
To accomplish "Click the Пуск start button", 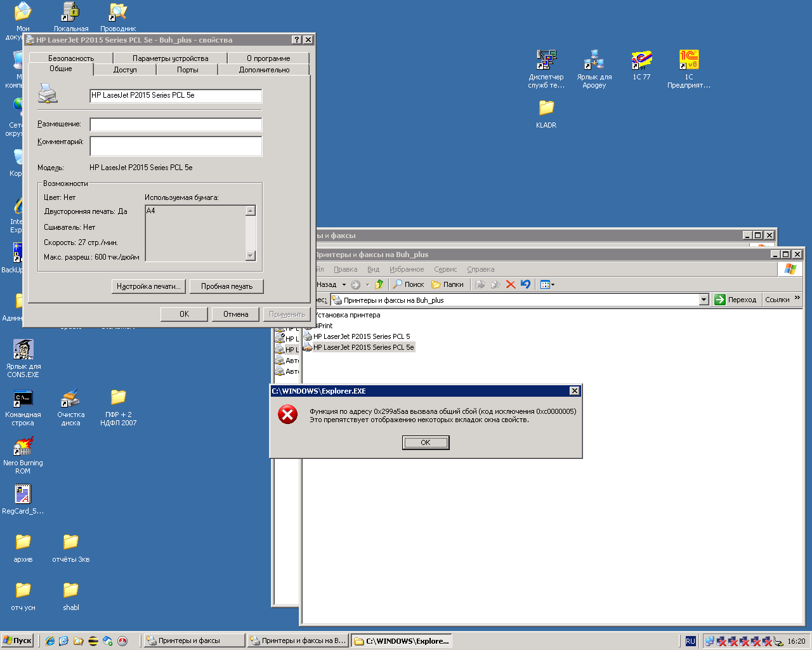I will coord(17,640).
